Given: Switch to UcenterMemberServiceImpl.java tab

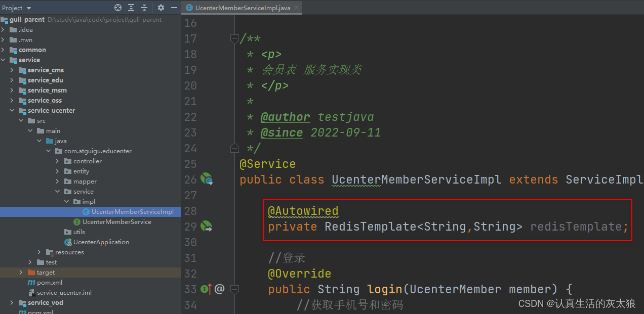Looking at the screenshot, I should coord(243,8).
